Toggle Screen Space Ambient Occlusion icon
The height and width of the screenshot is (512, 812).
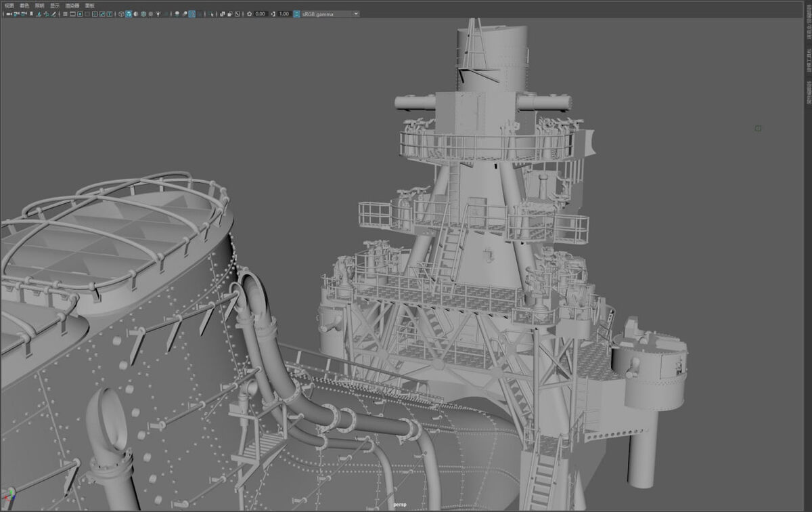(177, 14)
